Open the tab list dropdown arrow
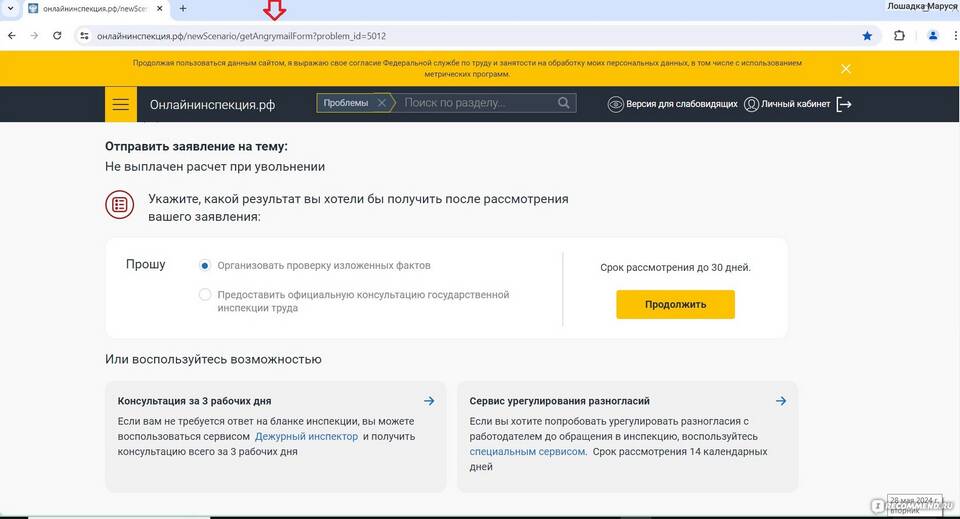960x519 pixels. tap(10, 8)
